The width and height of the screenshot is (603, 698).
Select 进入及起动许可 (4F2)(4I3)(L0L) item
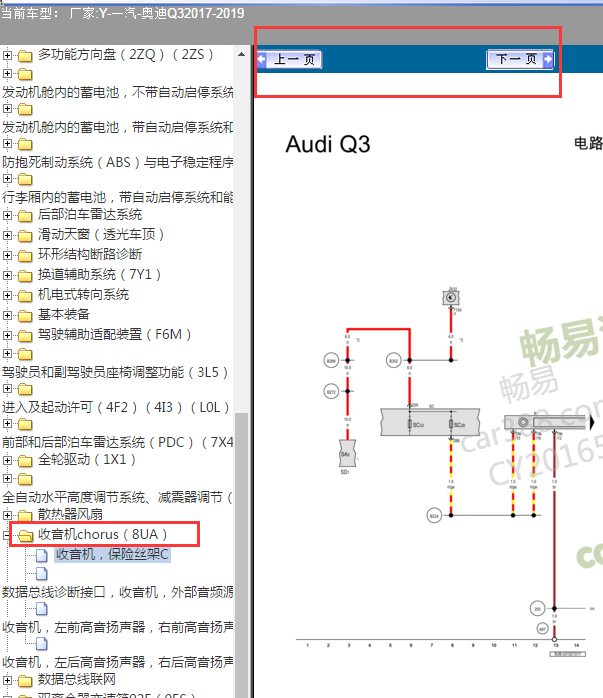click(x=116, y=407)
